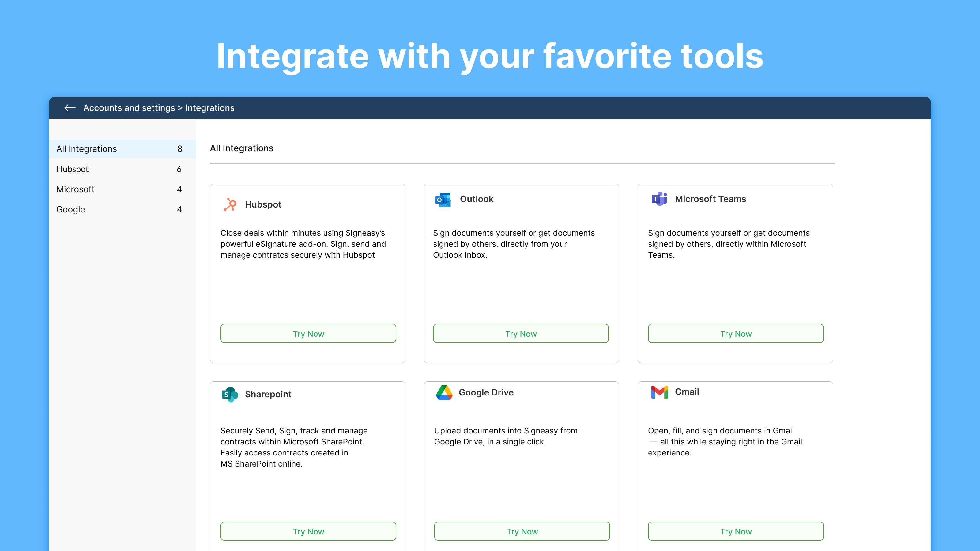Click the Gmail icon
The width and height of the screenshot is (980, 551).
[x=659, y=392]
